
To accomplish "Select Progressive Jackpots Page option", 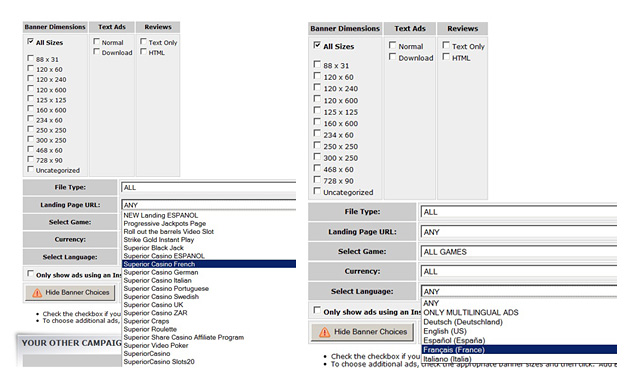I will pyautogui.click(x=209, y=223).
